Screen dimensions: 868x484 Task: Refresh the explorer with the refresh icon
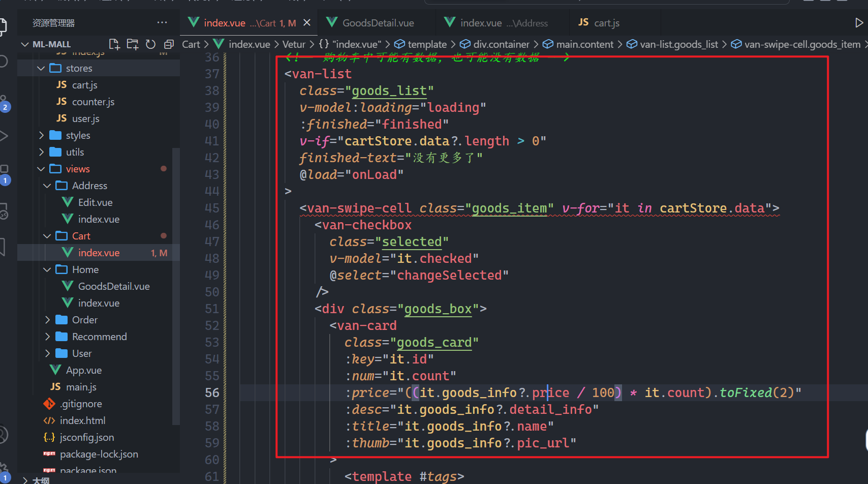coord(150,44)
